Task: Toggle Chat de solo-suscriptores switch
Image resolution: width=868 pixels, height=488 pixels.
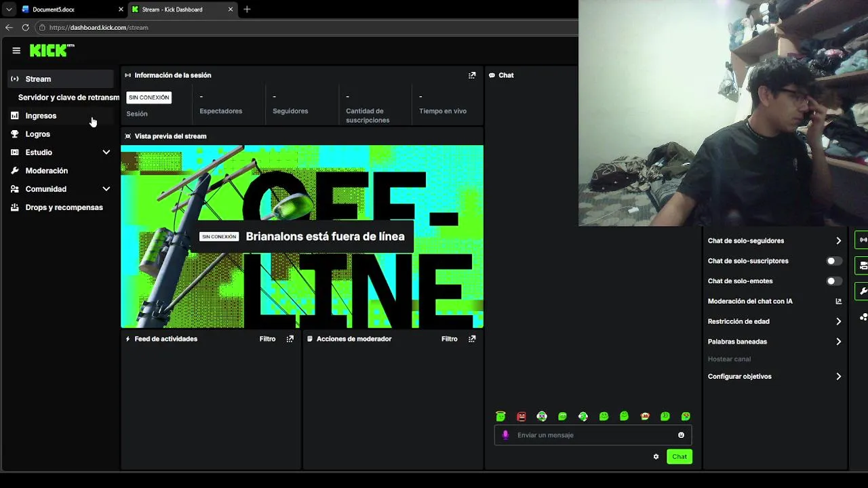Action: (834, 261)
